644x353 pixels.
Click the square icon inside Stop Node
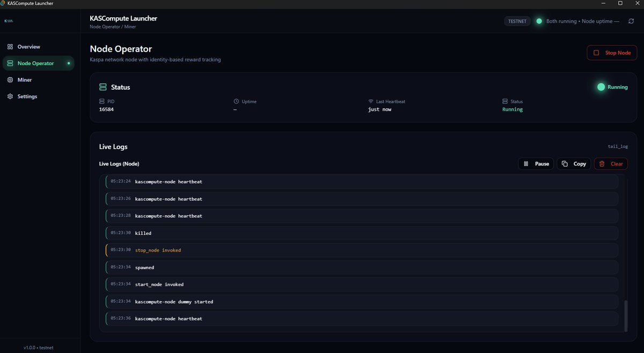[596, 53]
